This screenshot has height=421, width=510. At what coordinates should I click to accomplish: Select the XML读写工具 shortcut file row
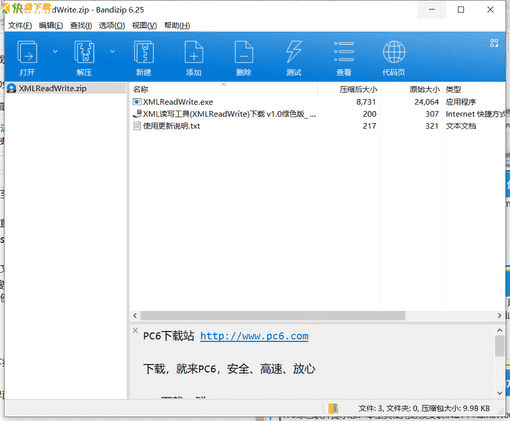pyautogui.click(x=318, y=114)
